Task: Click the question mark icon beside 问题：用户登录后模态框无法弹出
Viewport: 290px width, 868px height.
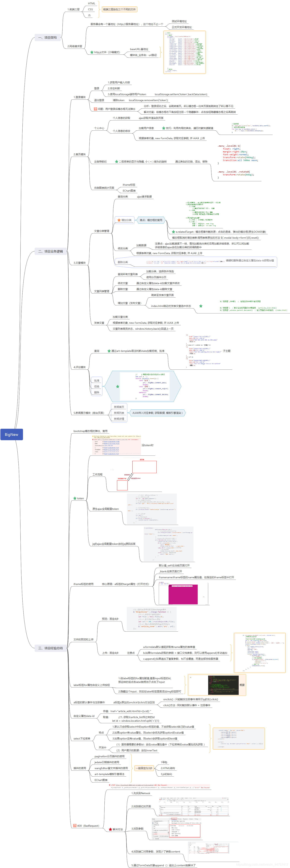Action: pos(96,109)
